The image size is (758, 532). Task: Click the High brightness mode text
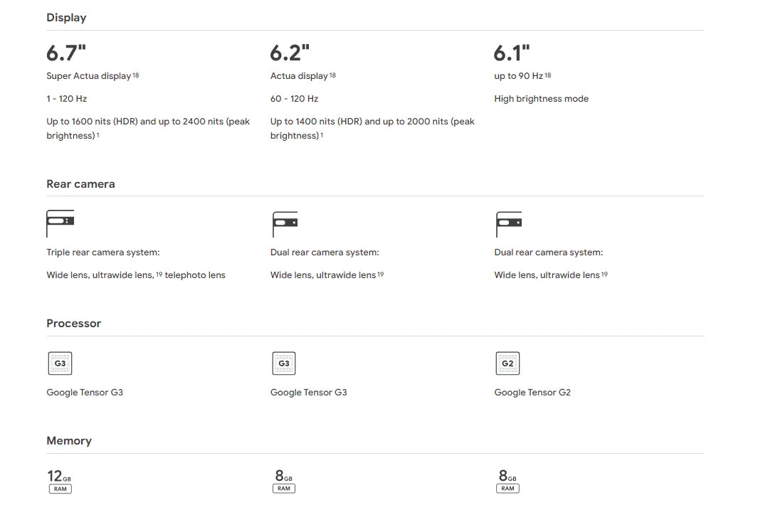(x=541, y=99)
